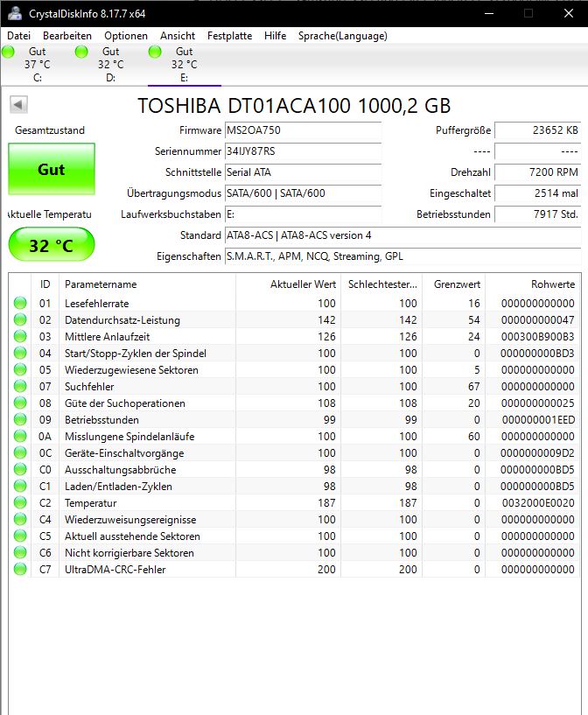The width and height of the screenshot is (588, 715).
Task: Click the Puffergröße value 23652 KB
Action: tap(538, 130)
